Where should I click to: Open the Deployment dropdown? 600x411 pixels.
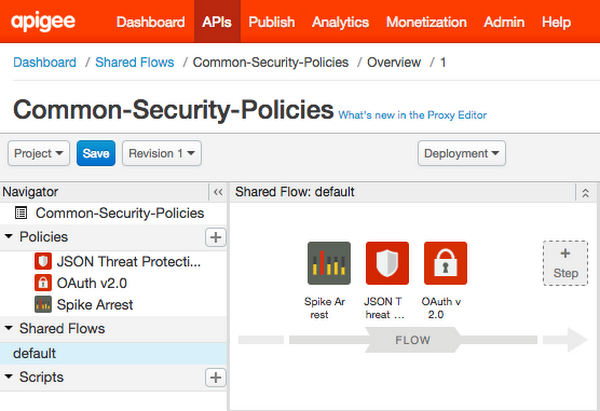(461, 153)
